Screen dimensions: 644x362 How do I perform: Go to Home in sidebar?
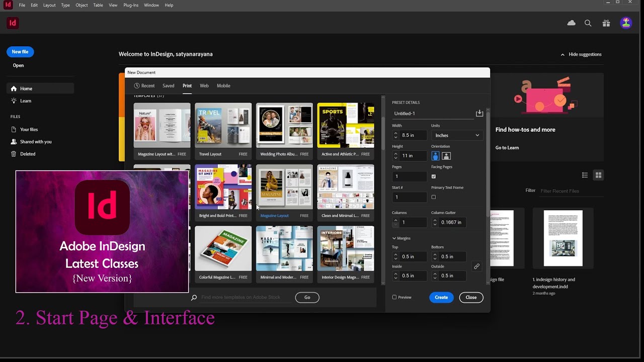coord(40,88)
